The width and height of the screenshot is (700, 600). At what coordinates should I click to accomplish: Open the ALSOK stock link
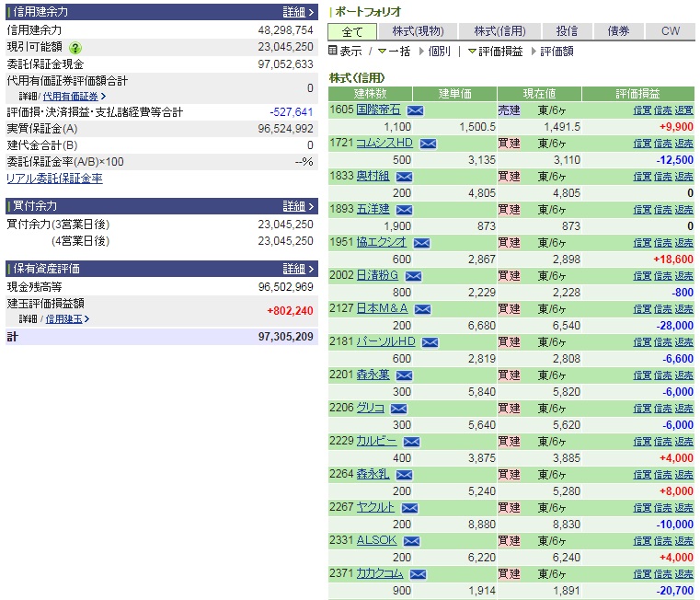376,540
